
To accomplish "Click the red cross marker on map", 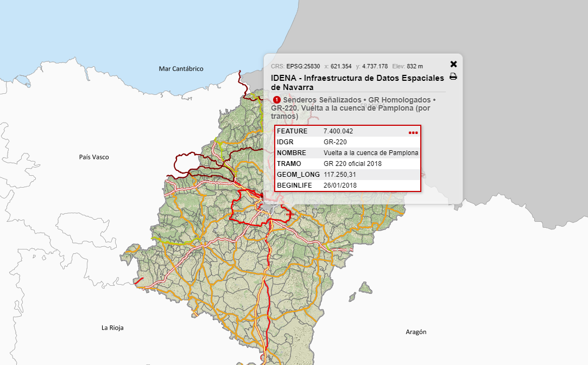I will tap(289, 215).
